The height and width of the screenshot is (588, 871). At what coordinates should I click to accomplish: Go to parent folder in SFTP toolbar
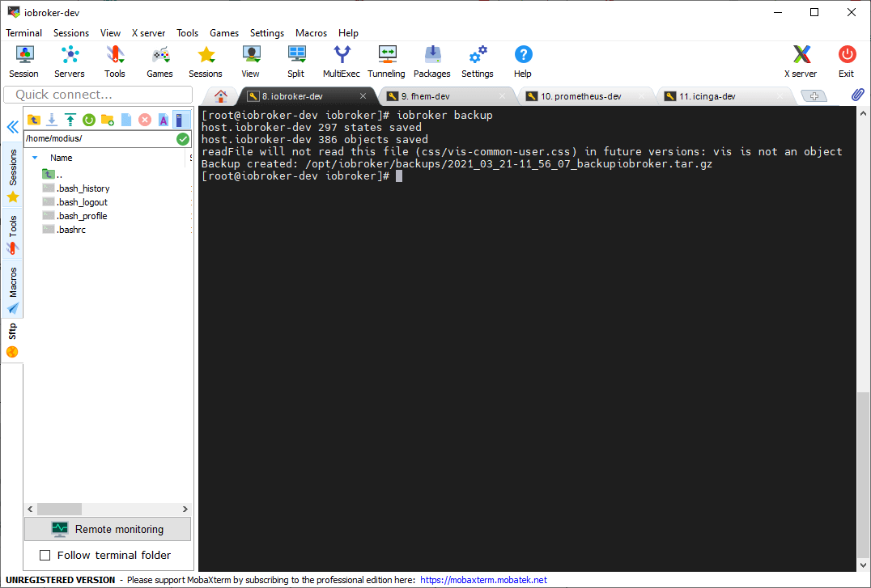(33, 120)
